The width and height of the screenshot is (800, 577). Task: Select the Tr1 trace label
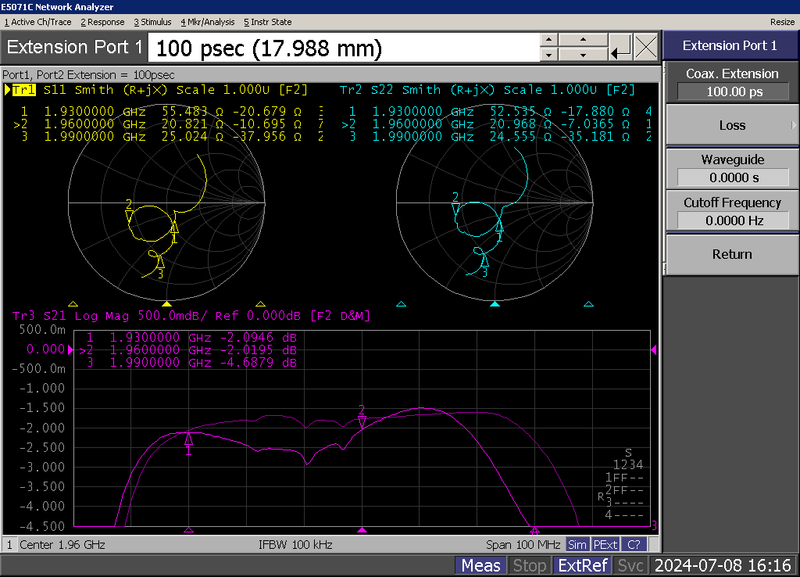24,89
